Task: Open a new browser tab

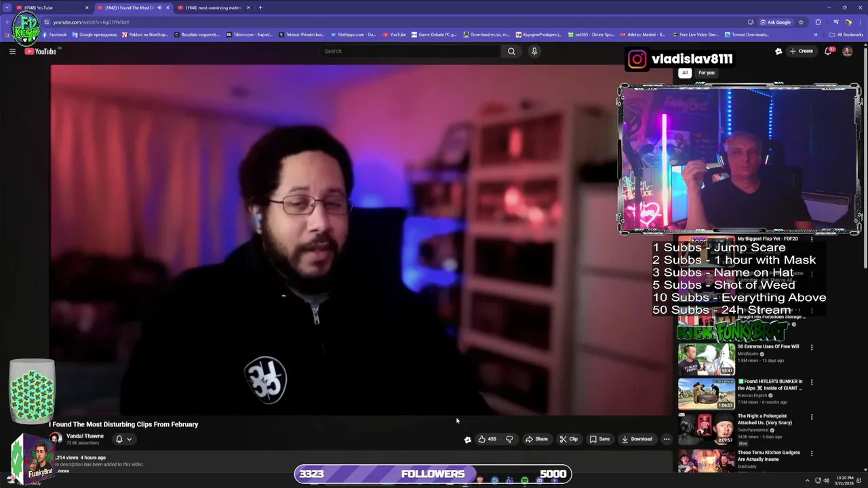Action: tap(260, 7)
